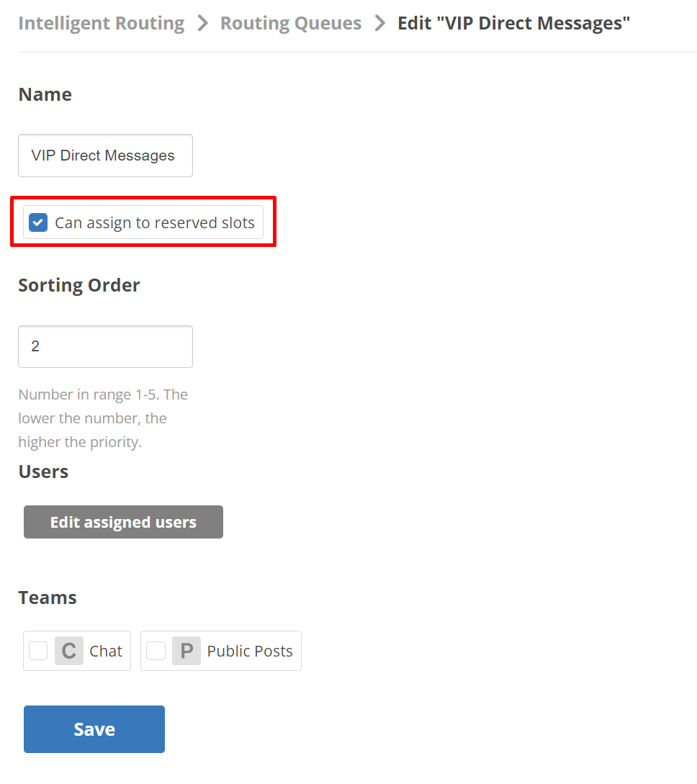Click the Sorting Order section heading
The image size is (697, 784).
(79, 285)
